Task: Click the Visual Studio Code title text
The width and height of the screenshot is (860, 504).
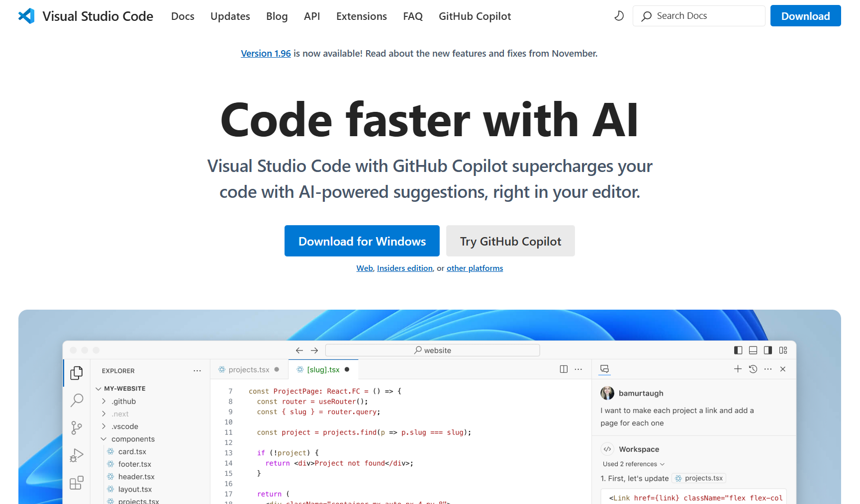Action: tap(98, 16)
